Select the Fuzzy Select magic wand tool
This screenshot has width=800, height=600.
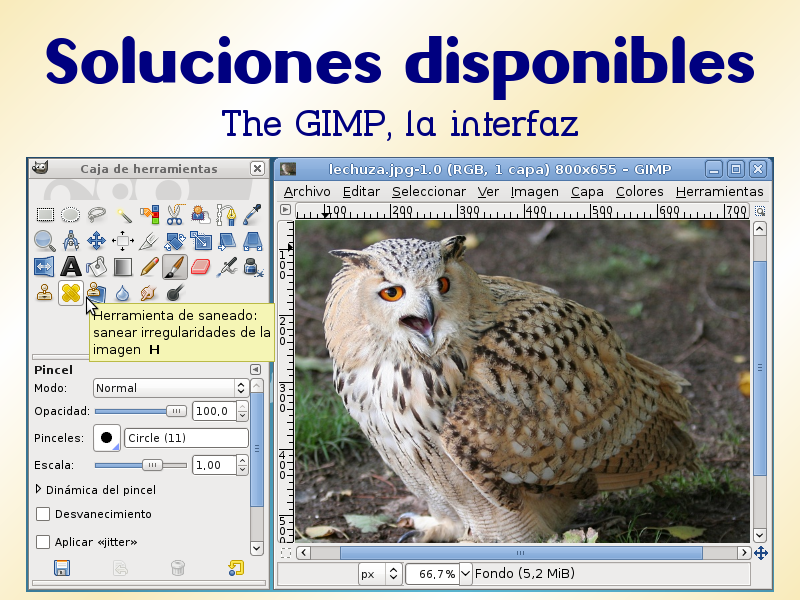coord(124,214)
